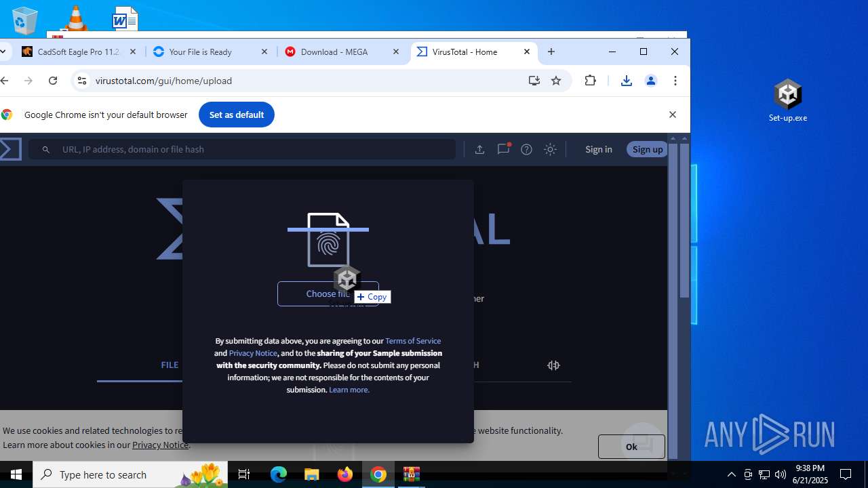
Task: Open the clock showing 9:38 PM
Action: 810,474
